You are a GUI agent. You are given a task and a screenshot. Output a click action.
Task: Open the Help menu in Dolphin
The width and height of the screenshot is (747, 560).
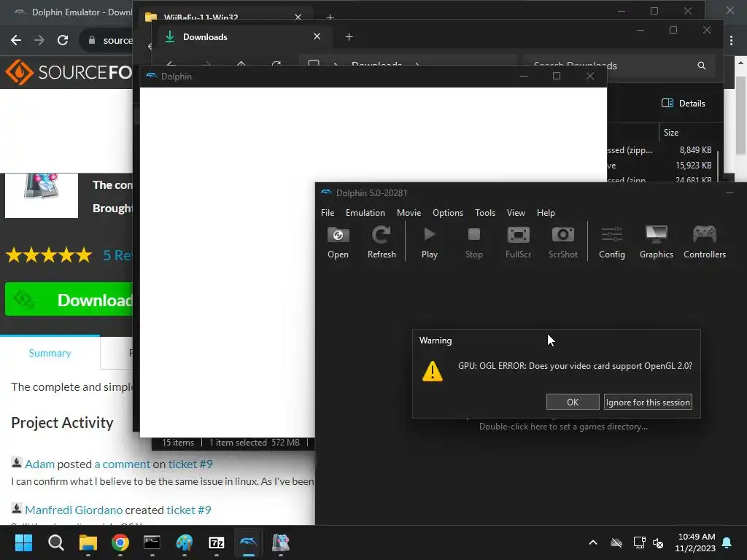pyautogui.click(x=546, y=213)
